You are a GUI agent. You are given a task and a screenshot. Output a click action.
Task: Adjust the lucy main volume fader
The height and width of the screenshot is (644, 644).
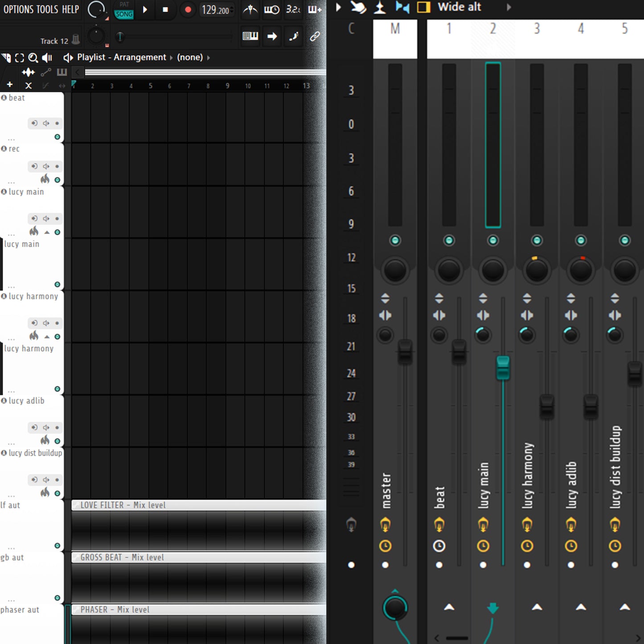(x=503, y=368)
